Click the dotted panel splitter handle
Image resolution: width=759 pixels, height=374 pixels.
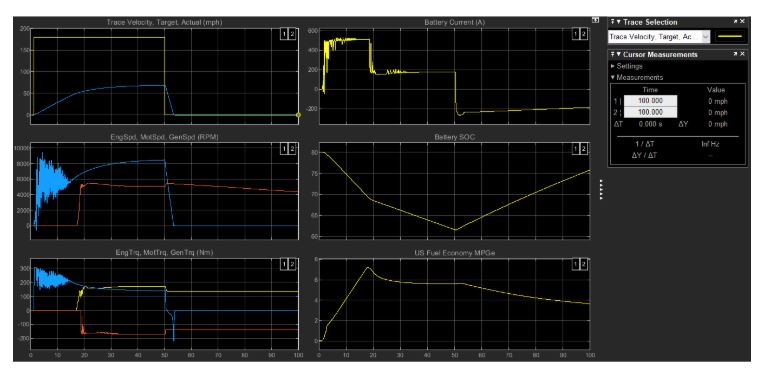coord(601,189)
